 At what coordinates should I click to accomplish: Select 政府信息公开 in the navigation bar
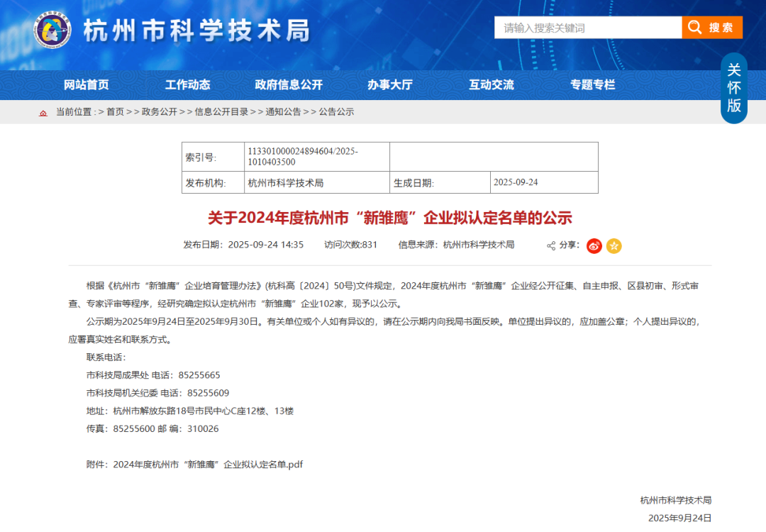click(x=289, y=84)
